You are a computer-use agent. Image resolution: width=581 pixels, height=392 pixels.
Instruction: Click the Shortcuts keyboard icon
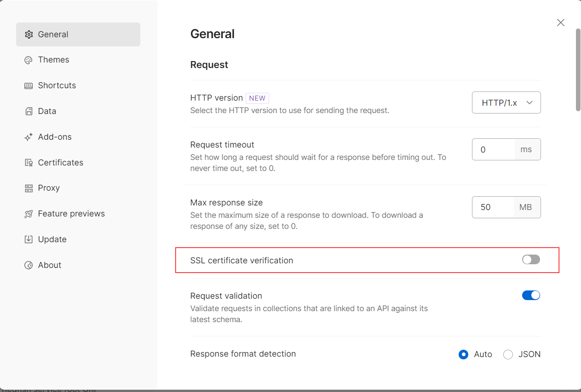[29, 86]
